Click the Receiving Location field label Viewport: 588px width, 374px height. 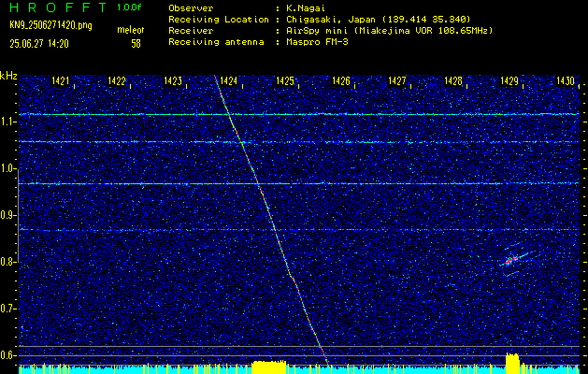(x=219, y=20)
